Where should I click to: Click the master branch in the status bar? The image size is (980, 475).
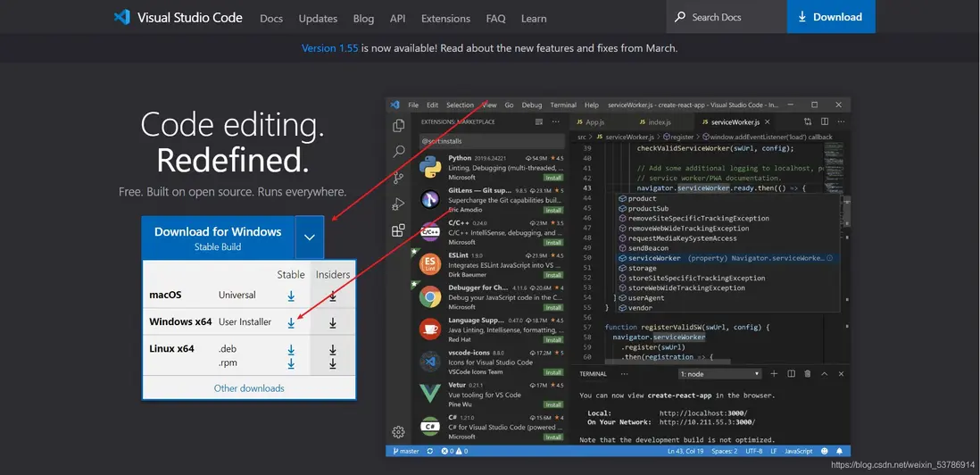coord(406,451)
